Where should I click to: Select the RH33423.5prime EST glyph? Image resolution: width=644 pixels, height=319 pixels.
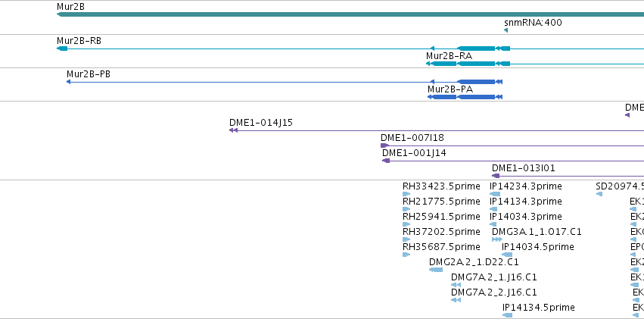click(x=406, y=194)
